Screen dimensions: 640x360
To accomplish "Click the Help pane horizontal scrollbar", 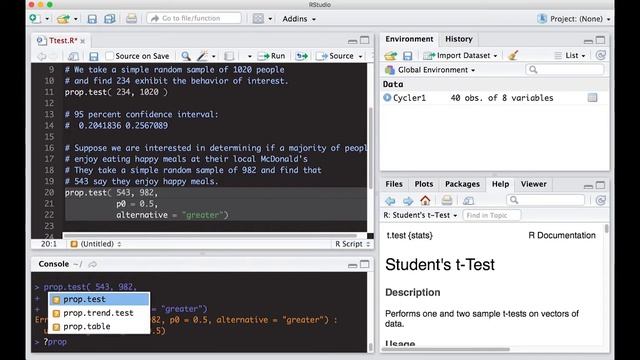I will [x=445, y=349].
